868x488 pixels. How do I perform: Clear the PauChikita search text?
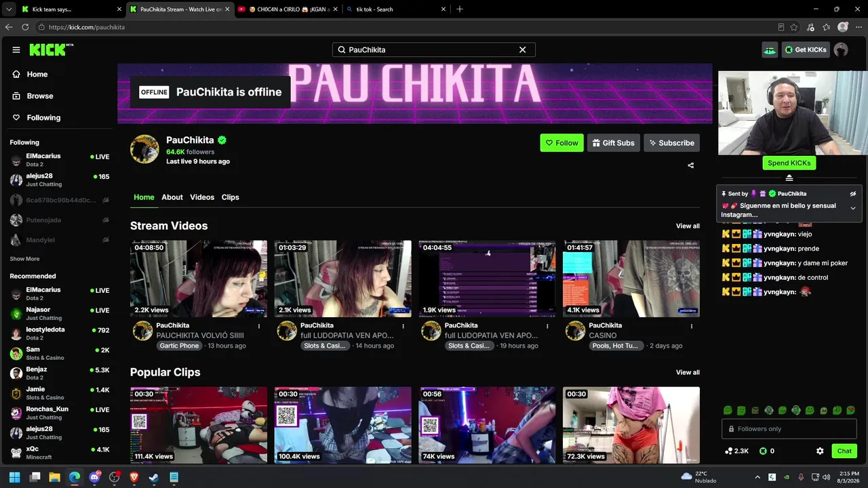522,49
